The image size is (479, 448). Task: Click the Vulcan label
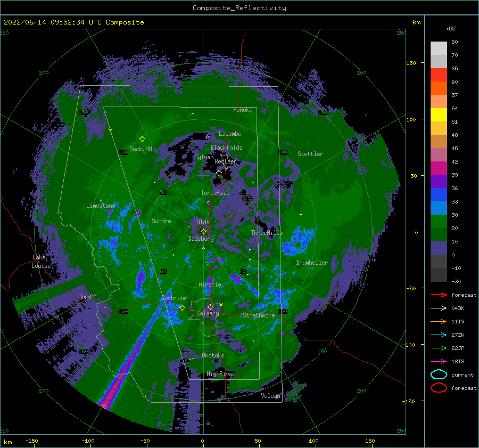tap(270, 396)
